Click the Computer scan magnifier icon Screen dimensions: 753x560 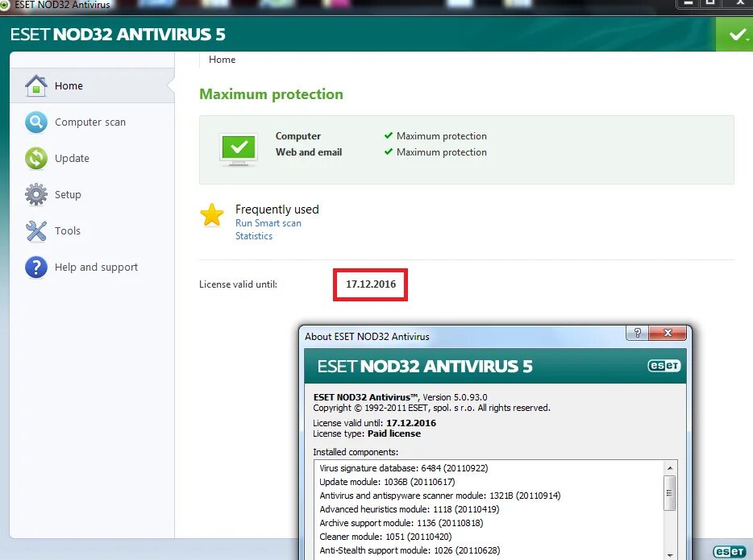tap(36, 122)
